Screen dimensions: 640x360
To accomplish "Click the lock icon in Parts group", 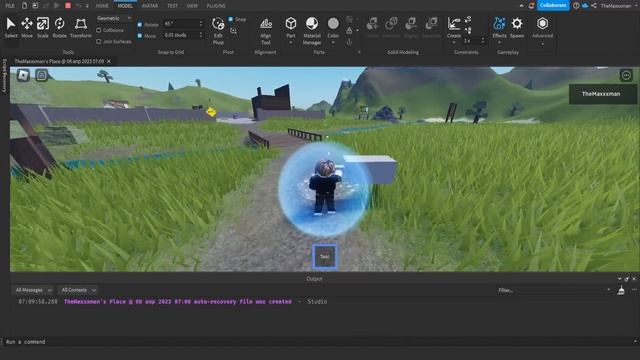I will 349,31.
